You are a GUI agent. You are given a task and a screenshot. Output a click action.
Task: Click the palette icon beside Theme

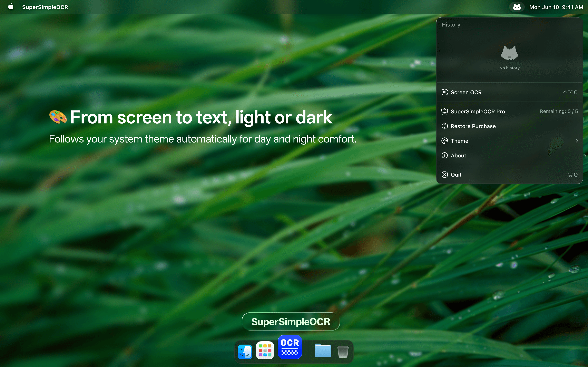pyautogui.click(x=445, y=141)
